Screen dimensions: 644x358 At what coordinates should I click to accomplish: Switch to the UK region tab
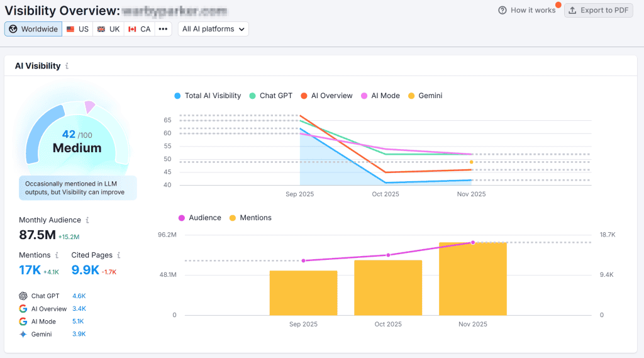pos(108,29)
